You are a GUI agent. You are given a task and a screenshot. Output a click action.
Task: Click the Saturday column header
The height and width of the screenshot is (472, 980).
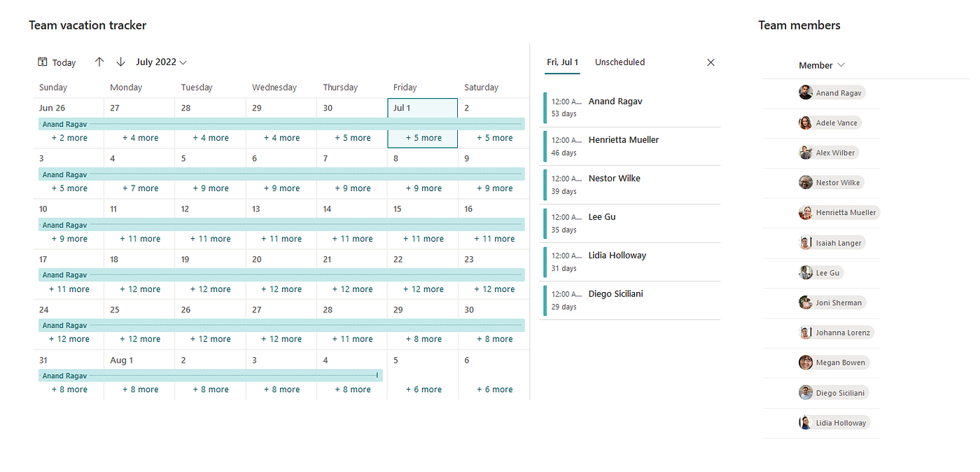(x=482, y=88)
